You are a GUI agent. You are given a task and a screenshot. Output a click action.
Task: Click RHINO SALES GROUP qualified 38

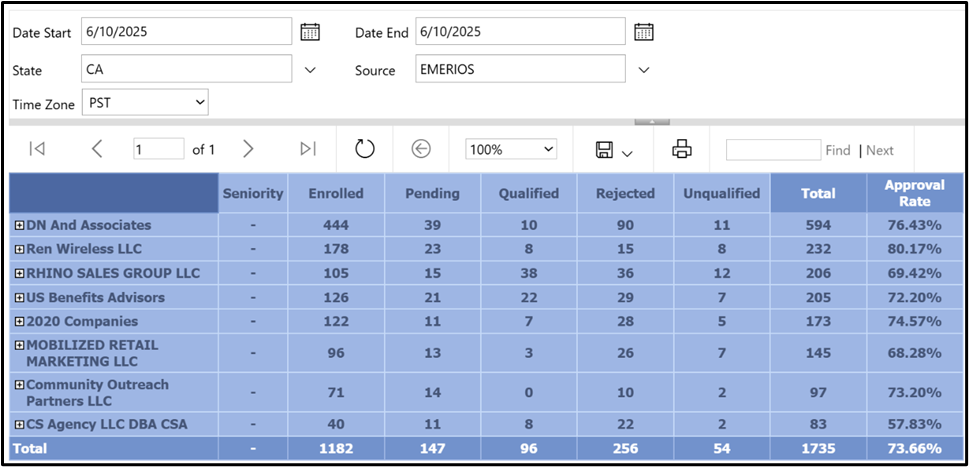pyautogui.click(x=529, y=273)
